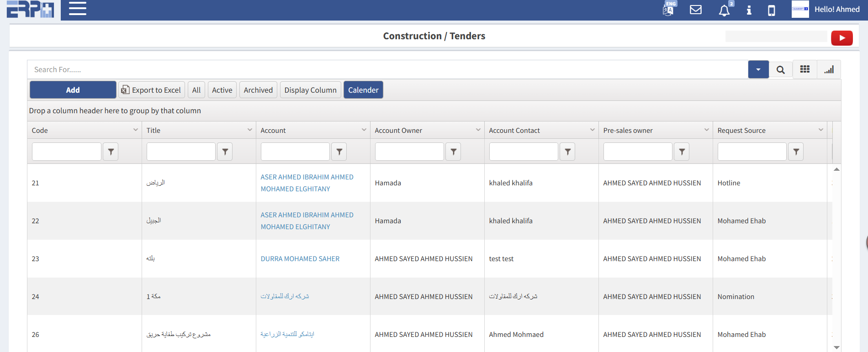This screenshot has width=868, height=352.
Task: Open the Code column header menu
Action: 135,130
